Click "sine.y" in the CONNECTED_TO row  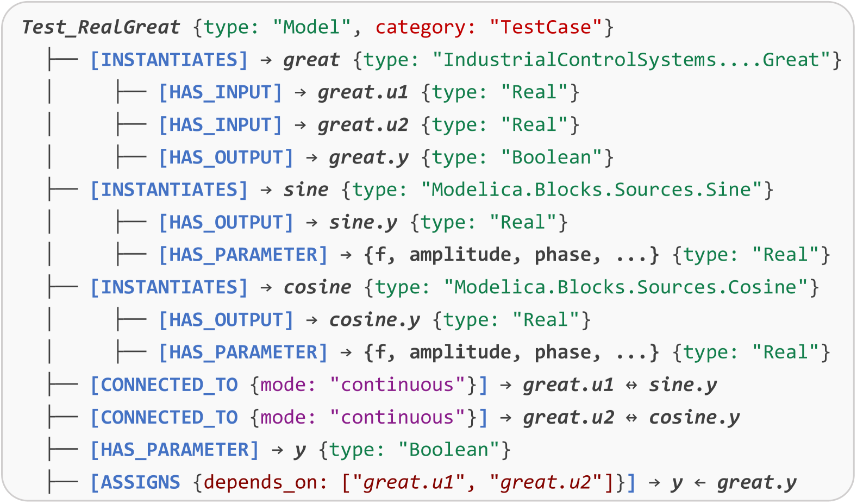[683, 385]
